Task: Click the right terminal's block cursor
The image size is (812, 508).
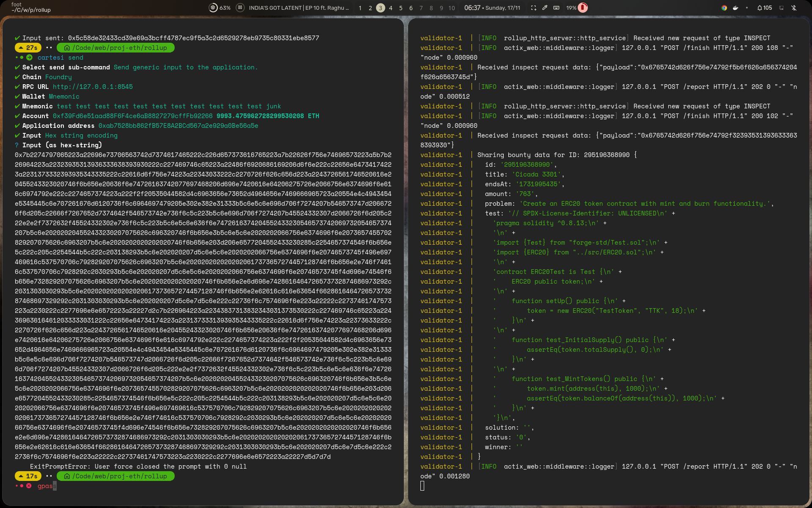Action: [422, 486]
